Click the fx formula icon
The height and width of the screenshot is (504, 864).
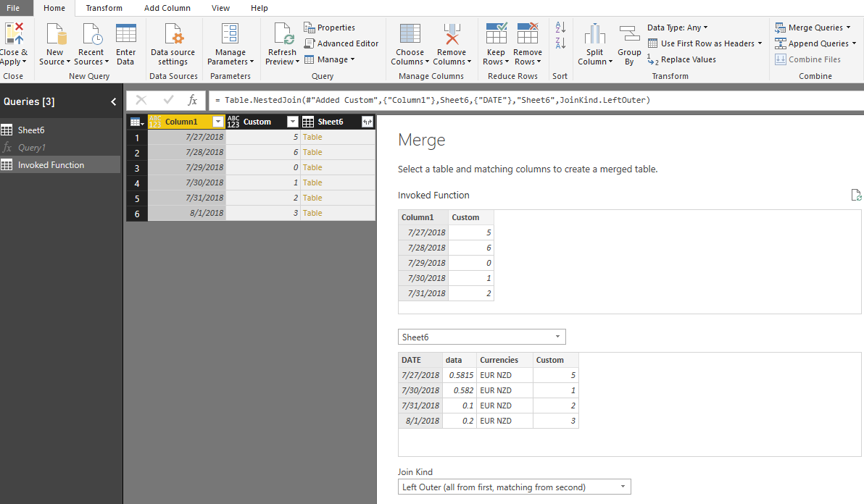pos(192,100)
